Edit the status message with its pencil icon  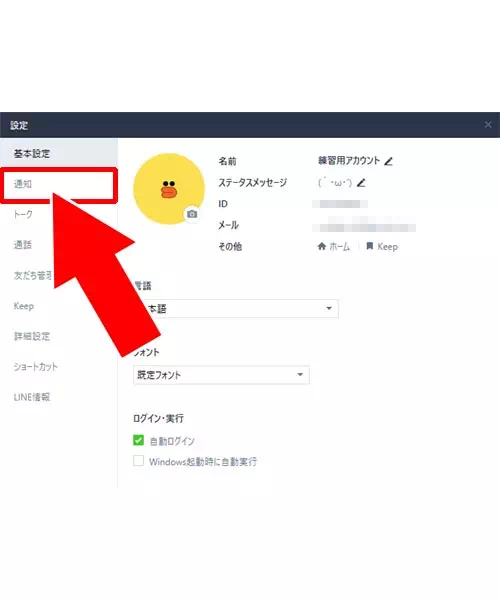(x=361, y=183)
